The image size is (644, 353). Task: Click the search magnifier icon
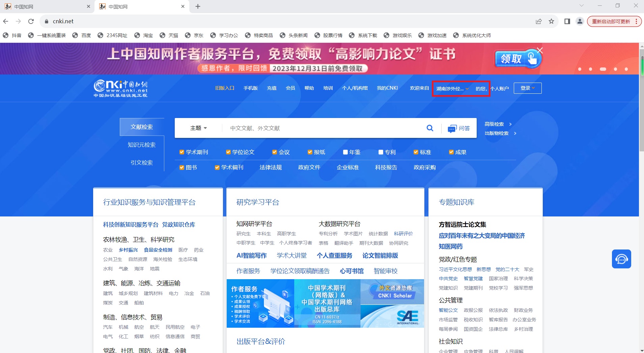pyautogui.click(x=430, y=128)
